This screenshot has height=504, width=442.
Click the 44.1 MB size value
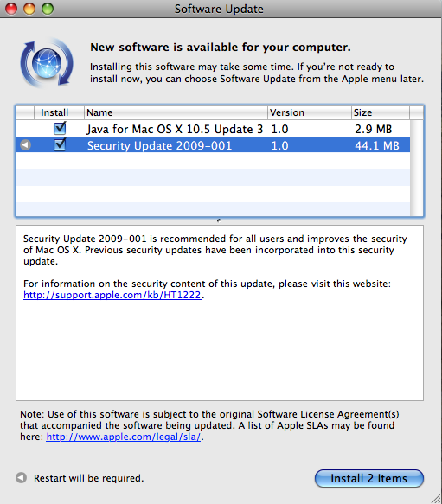point(377,145)
